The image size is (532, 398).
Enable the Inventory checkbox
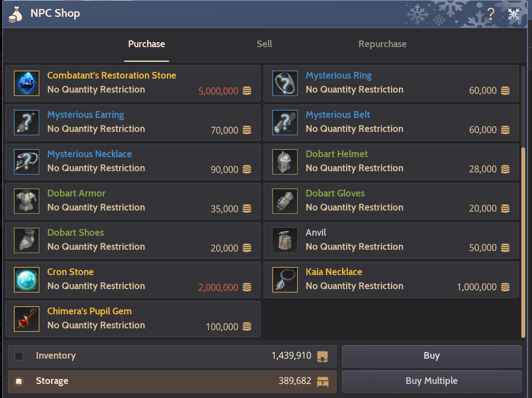[18, 355]
